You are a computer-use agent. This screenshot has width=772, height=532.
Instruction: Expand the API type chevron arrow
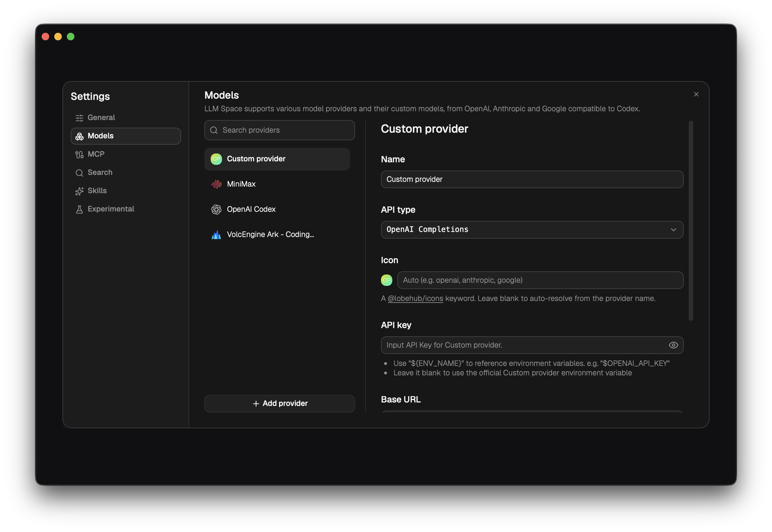tap(674, 230)
